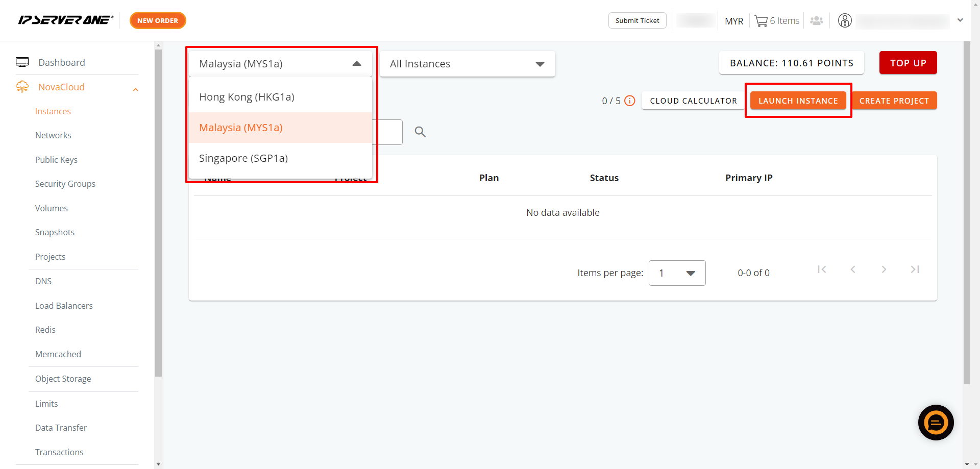Open Public Keys in sidebar
980x469 pixels.
point(56,160)
